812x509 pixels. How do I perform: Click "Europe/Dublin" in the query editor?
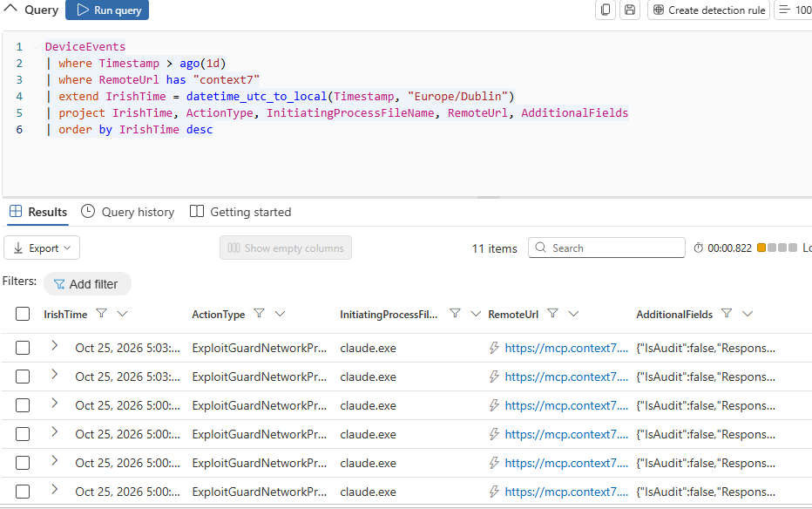457,97
